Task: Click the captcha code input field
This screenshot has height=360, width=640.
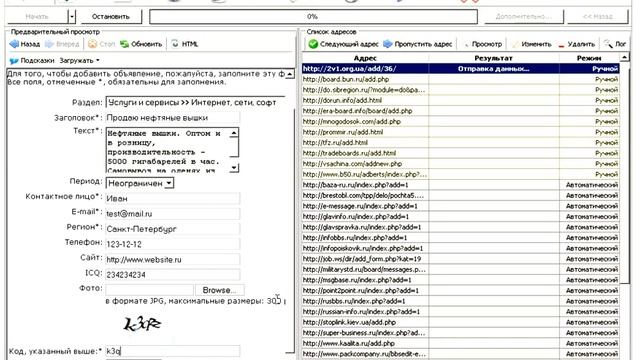Action: tap(173, 351)
